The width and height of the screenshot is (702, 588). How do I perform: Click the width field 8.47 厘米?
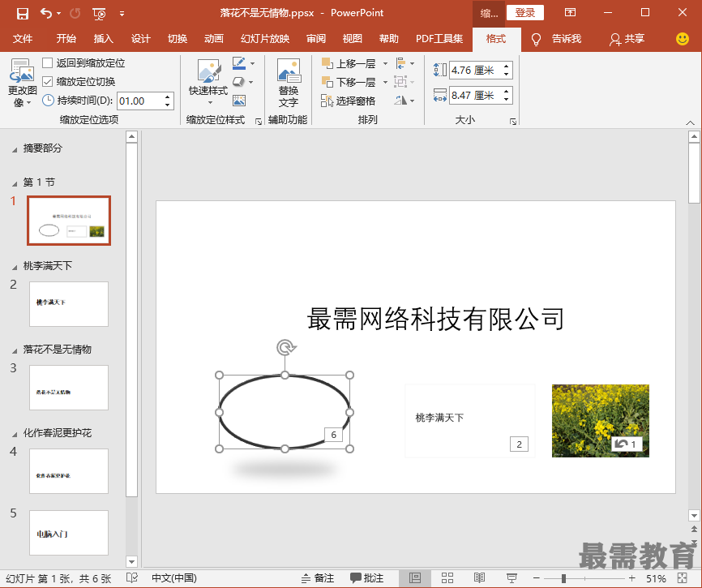coord(474,96)
